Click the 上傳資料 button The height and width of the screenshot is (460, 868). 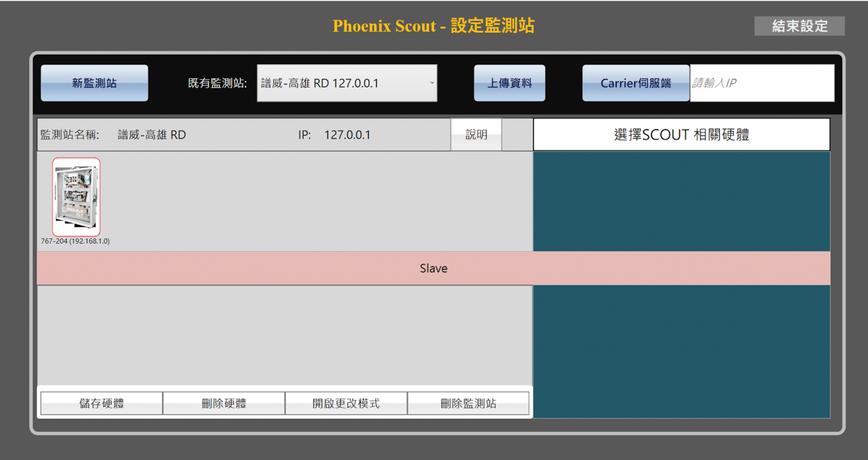pos(509,83)
